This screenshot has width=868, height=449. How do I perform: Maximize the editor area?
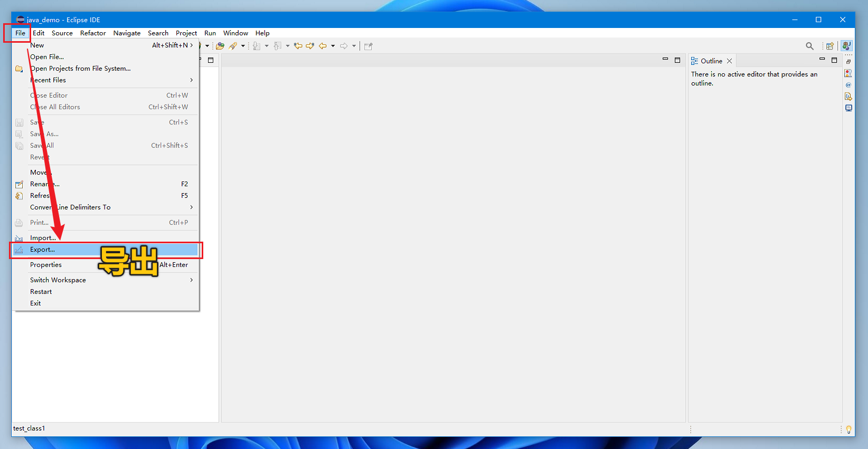677,60
